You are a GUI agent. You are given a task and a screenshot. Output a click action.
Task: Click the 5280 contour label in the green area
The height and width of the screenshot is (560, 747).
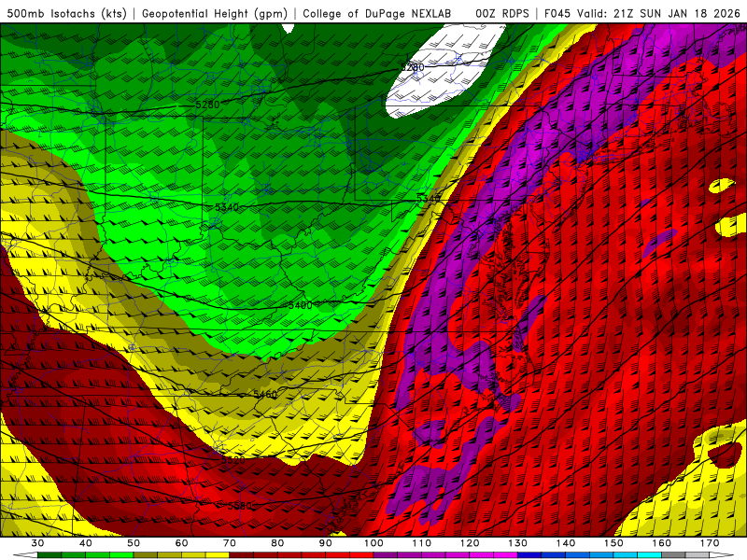(207, 105)
